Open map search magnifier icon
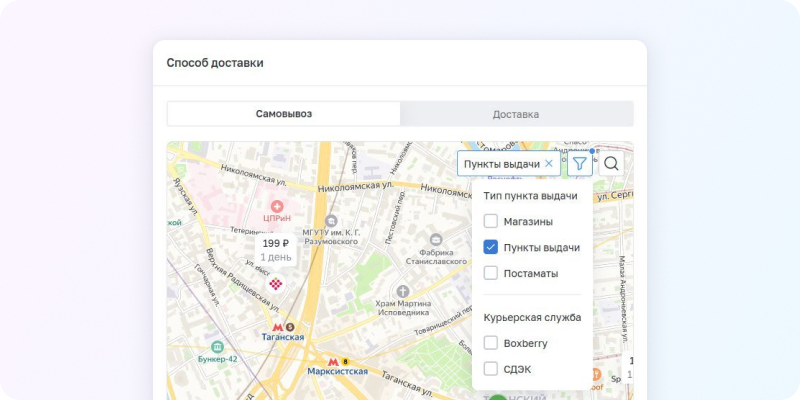 pyautogui.click(x=611, y=164)
